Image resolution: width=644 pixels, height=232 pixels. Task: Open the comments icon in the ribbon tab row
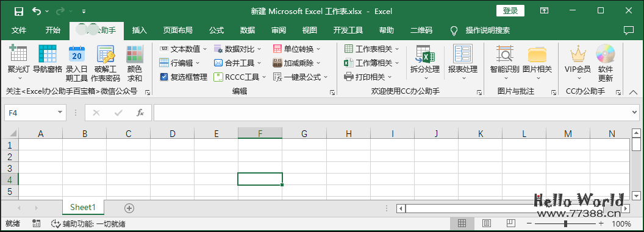click(x=628, y=30)
